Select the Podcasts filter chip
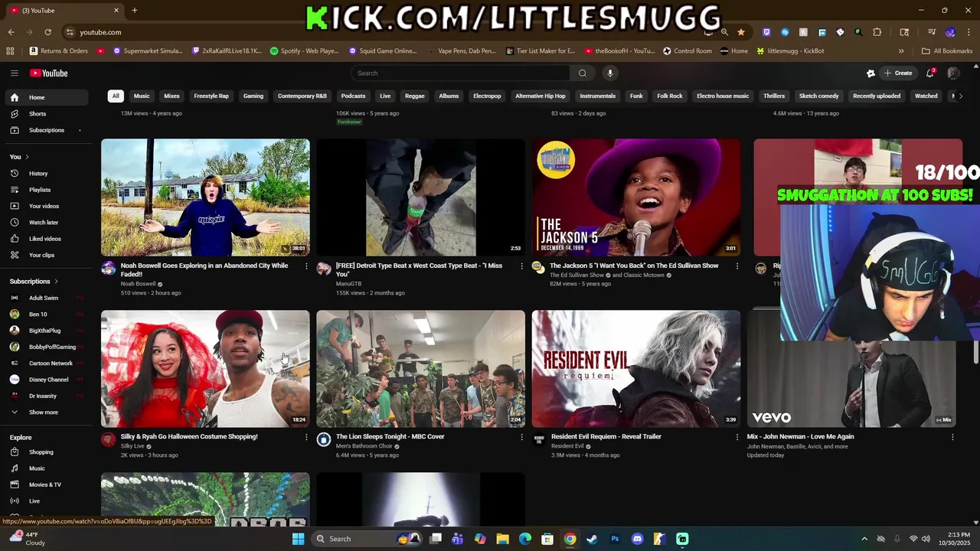 click(x=353, y=96)
